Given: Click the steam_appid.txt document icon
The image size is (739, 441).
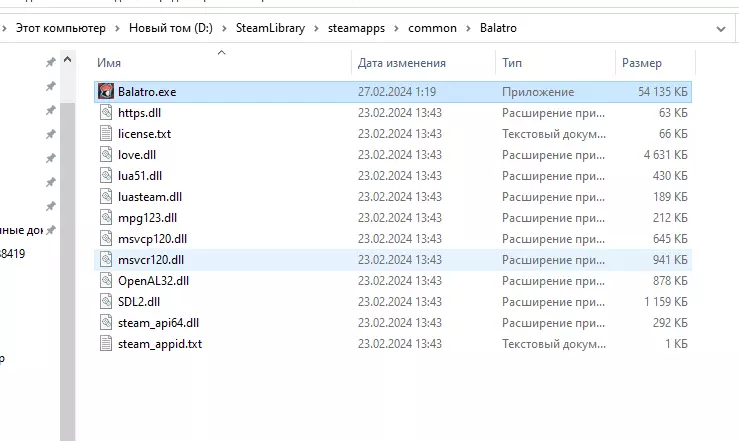Looking at the screenshot, I should coord(106,343).
